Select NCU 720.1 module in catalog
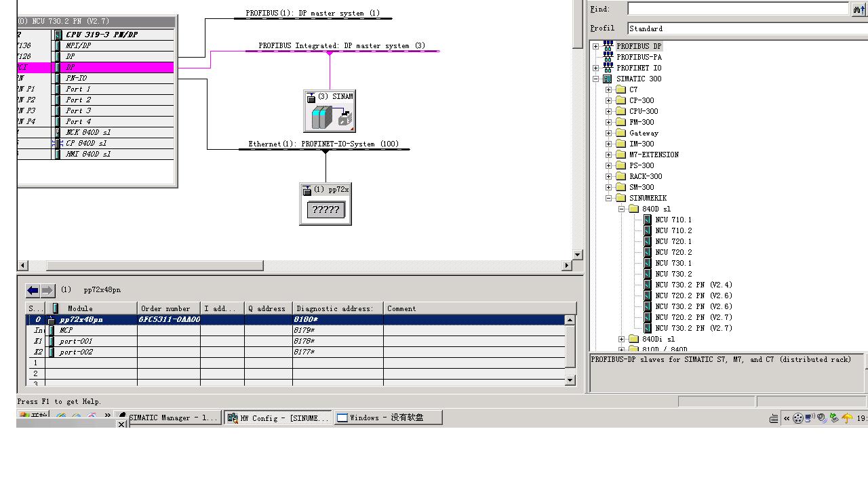The image size is (868, 488). (x=673, y=241)
